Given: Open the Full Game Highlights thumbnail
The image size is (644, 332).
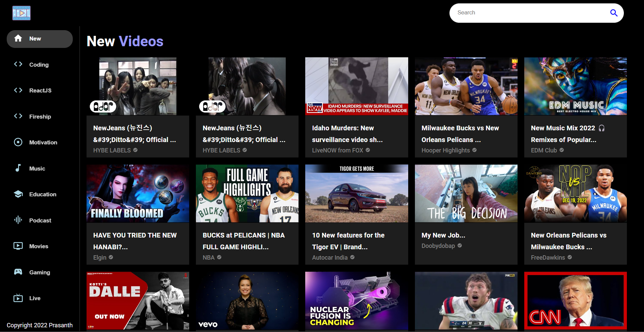Looking at the screenshot, I should [247, 193].
